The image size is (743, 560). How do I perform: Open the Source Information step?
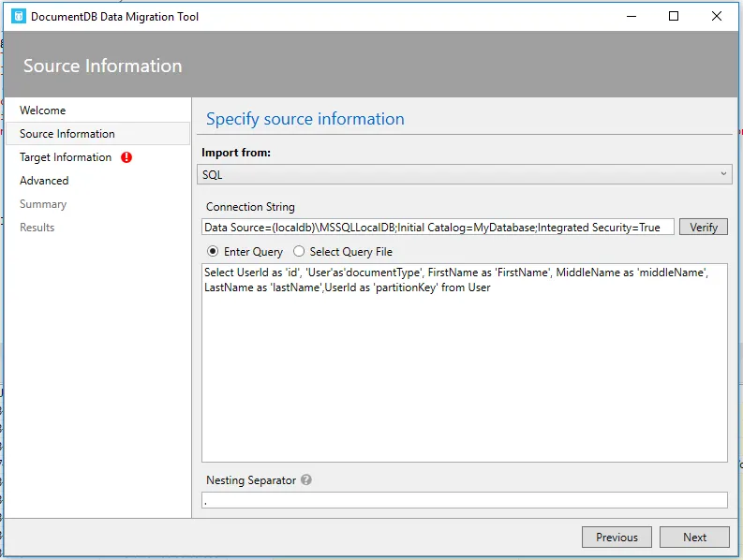(x=98, y=134)
